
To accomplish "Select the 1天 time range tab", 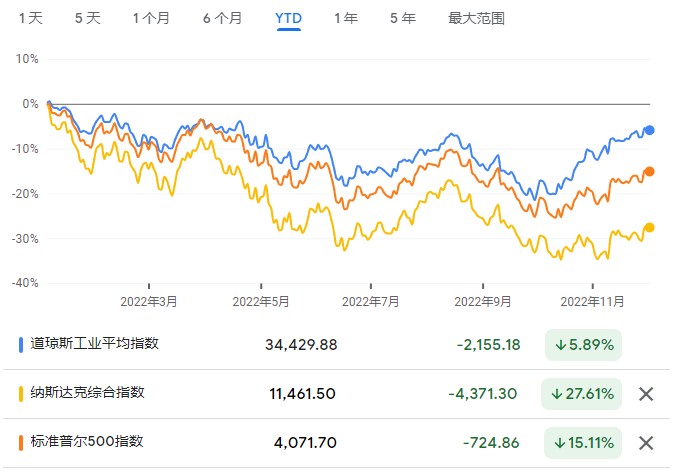I will pyautogui.click(x=31, y=18).
